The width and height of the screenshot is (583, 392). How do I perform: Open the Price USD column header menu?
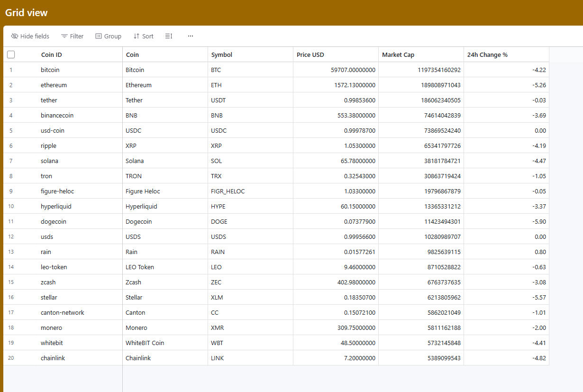[x=336, y=55]
